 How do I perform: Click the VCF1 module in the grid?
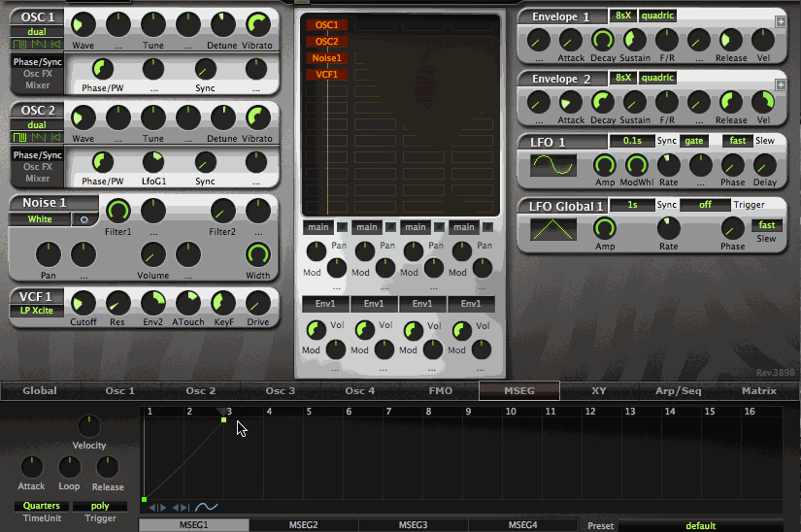327,75
